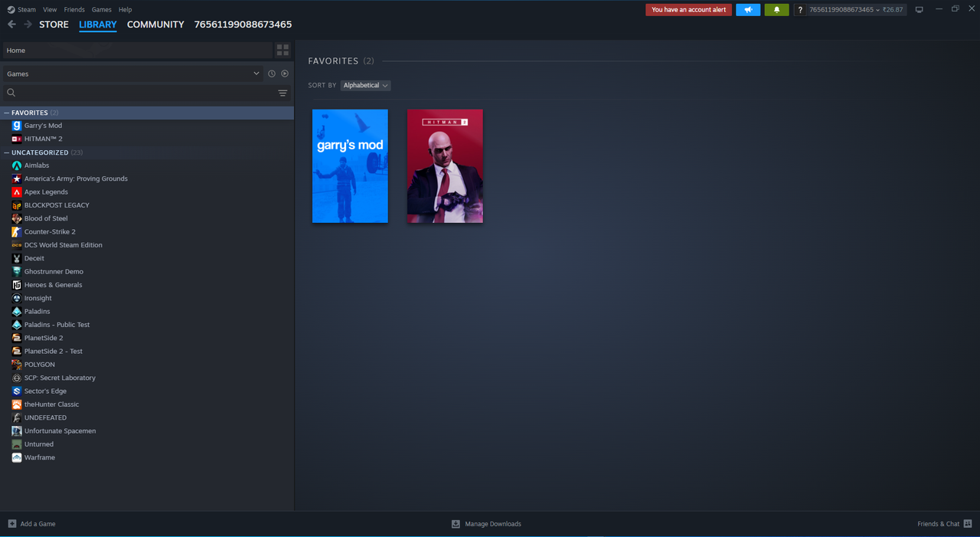Go to the COMMUNITY tab
Viewport: 980px width, 537px height.
pos(155,25)
